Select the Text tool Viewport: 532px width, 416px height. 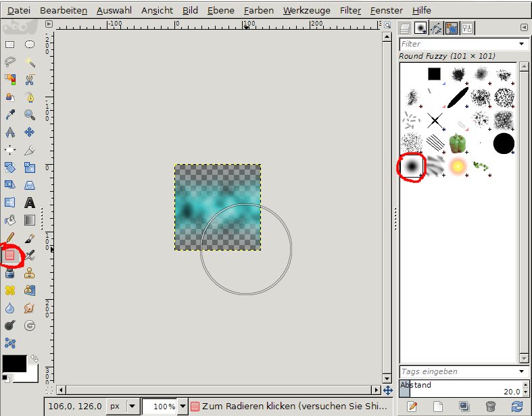click(30, 202)
